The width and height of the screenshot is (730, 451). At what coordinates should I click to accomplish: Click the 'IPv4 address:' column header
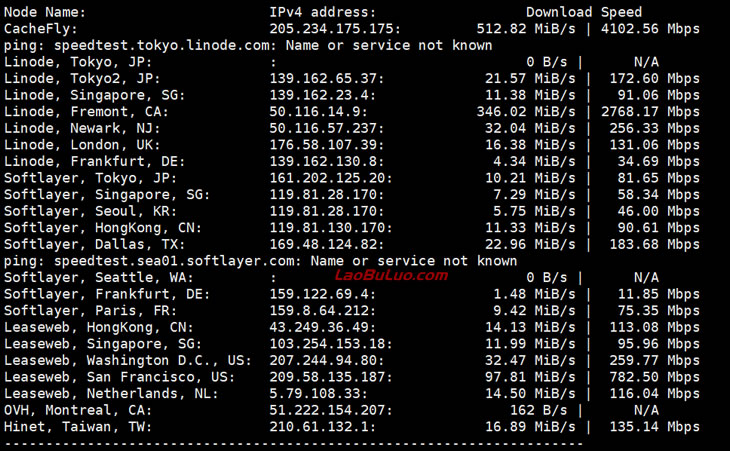pos(323,12)
